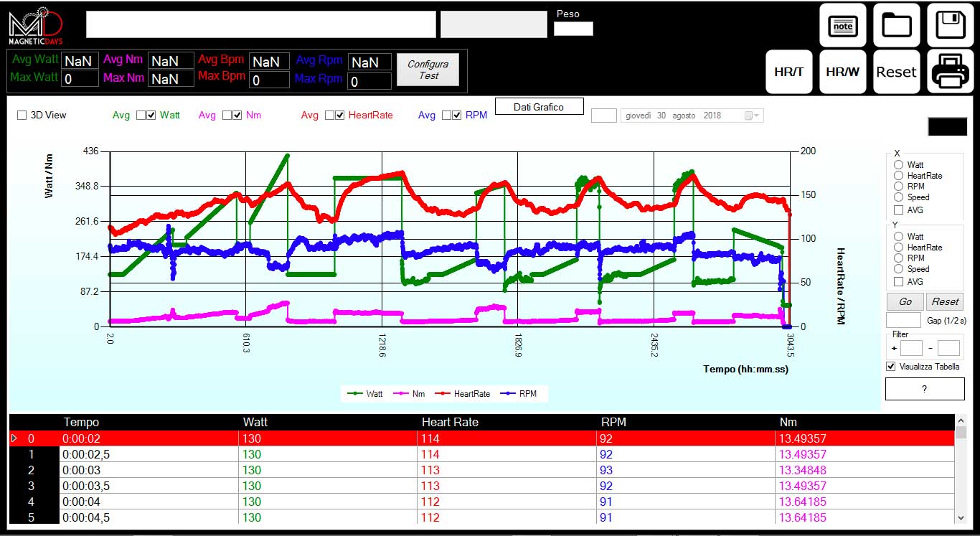980x536 pixels.
Task: Select table row 0 at 0:00:02
Action: tap(481, 438)
